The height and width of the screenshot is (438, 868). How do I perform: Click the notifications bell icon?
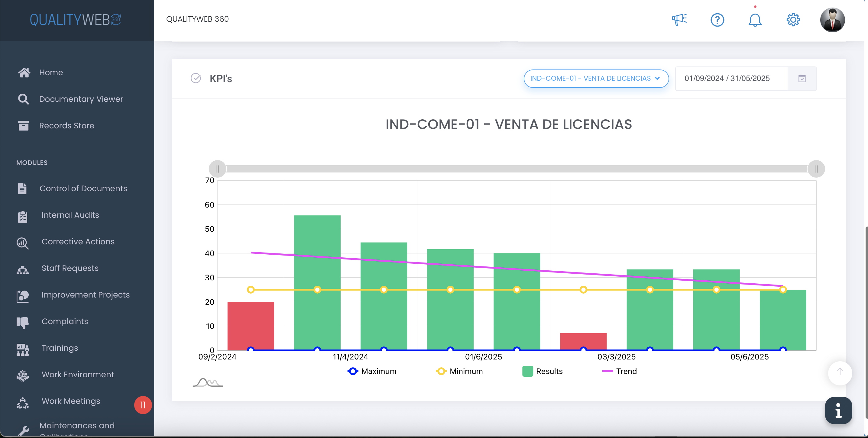pyautogui.click(x=755, y=20)
